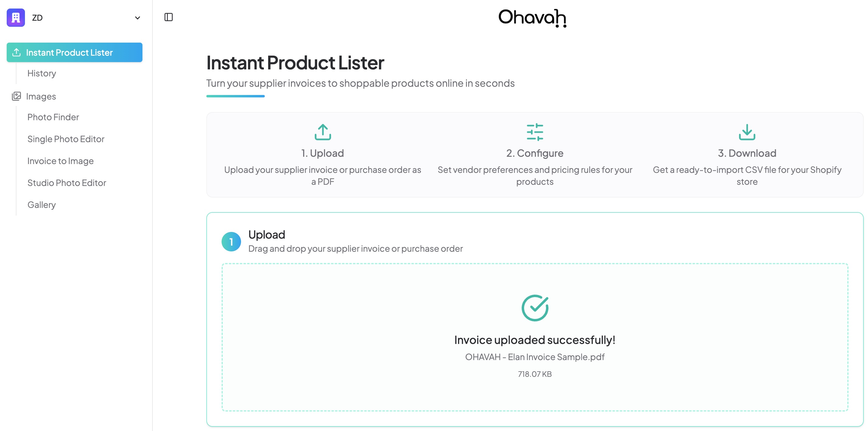Viewport: 868px width, 431px height.
Task: Click the Images icon in the sidebar
Action: coord(16,96)
